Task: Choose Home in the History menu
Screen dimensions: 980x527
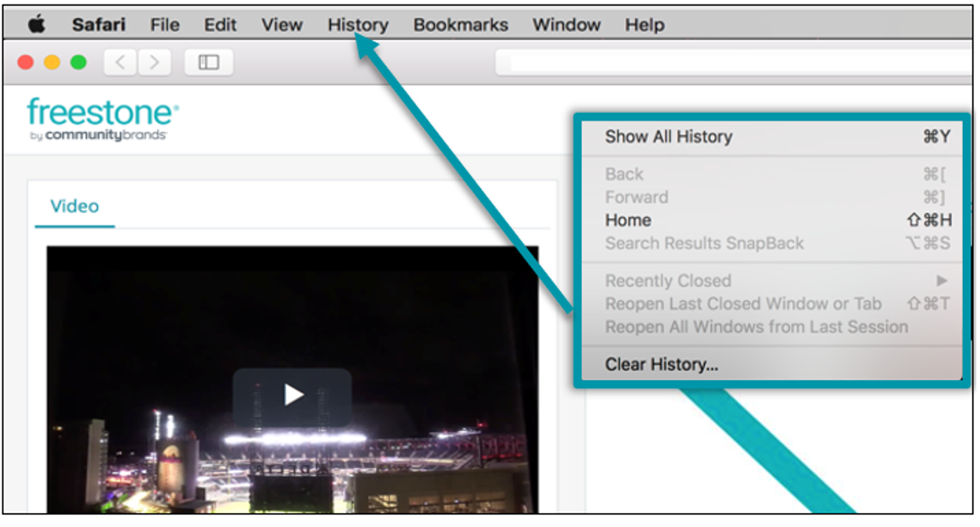Action: [x=772, y=220]
